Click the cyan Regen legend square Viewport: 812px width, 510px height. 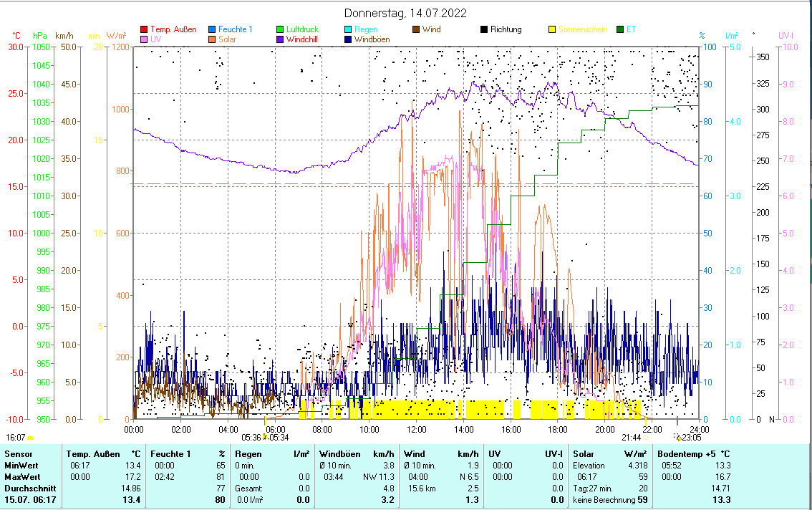click(348, 30)
